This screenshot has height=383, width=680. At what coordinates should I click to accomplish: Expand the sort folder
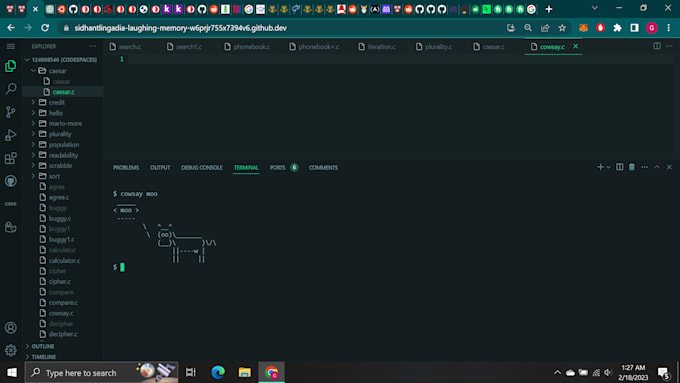coord(33,176)
